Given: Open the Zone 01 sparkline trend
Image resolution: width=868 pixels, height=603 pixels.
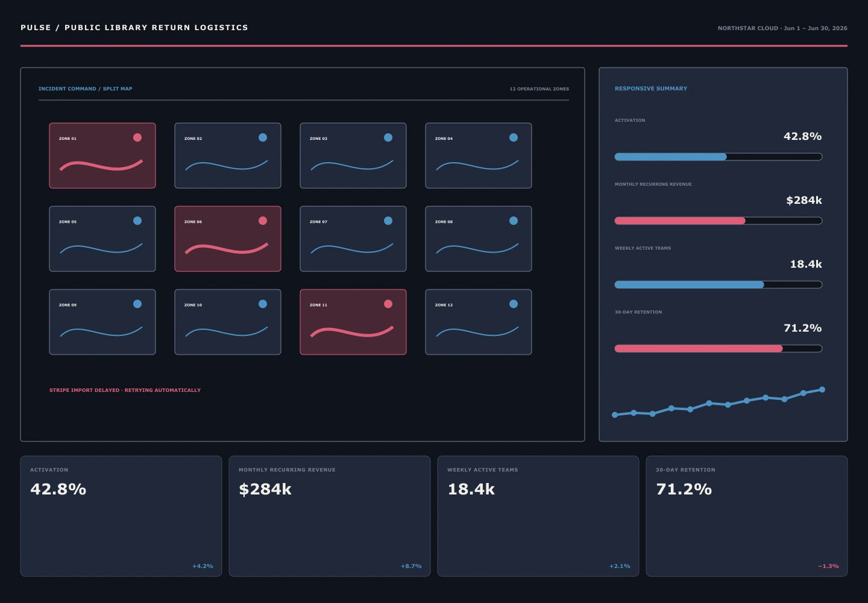Looking at the screenshot, I should click(101, 165).
